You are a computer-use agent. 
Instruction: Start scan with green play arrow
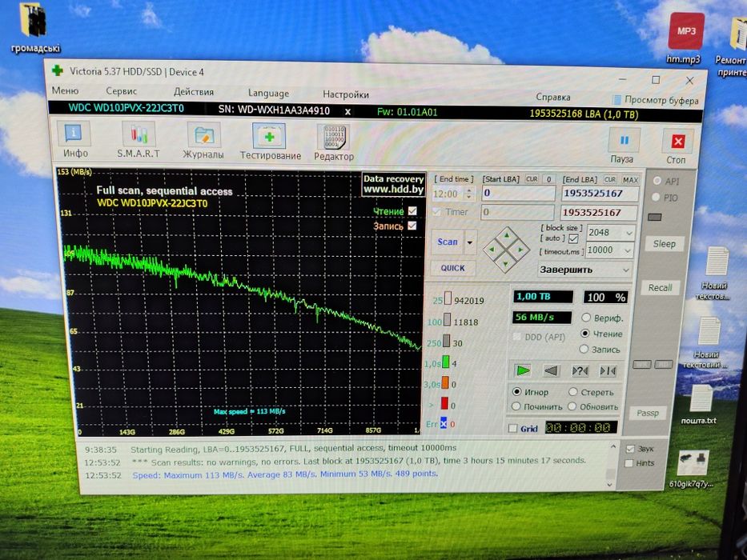click(523, 370)
